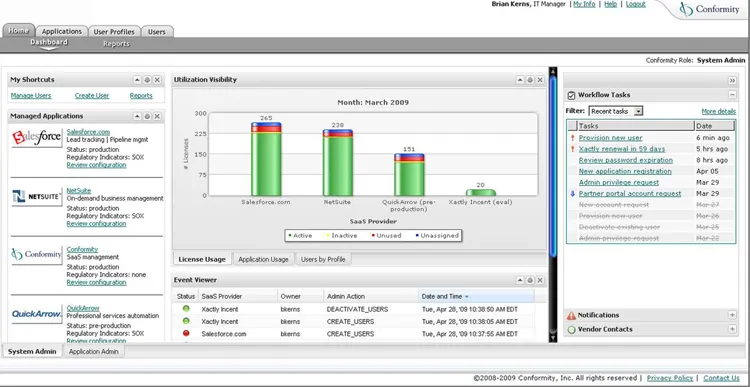Click the Workflow Tasks checklist icon
The width and height of the screenshot is (750, 387).
pos(571,95)
